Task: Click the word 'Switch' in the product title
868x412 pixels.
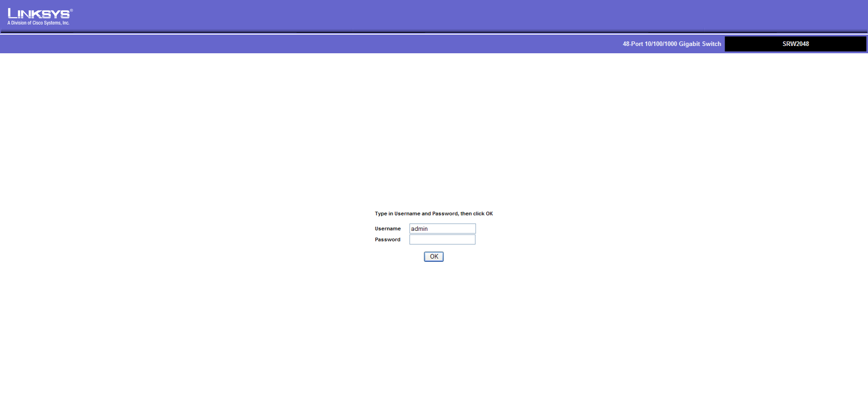Action: pyautogui.click(x=712, y=44)
